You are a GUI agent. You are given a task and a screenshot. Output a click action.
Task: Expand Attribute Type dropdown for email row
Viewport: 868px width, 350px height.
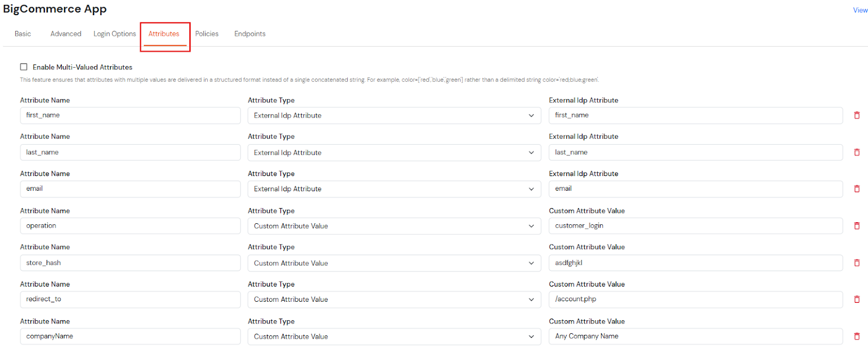click(x=394, y=189)
